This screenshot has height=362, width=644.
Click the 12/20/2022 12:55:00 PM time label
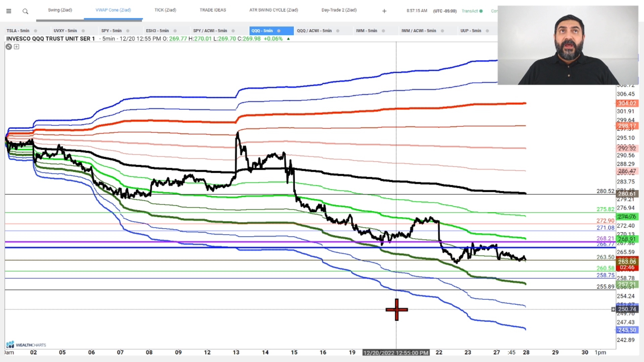click(396, 353)
